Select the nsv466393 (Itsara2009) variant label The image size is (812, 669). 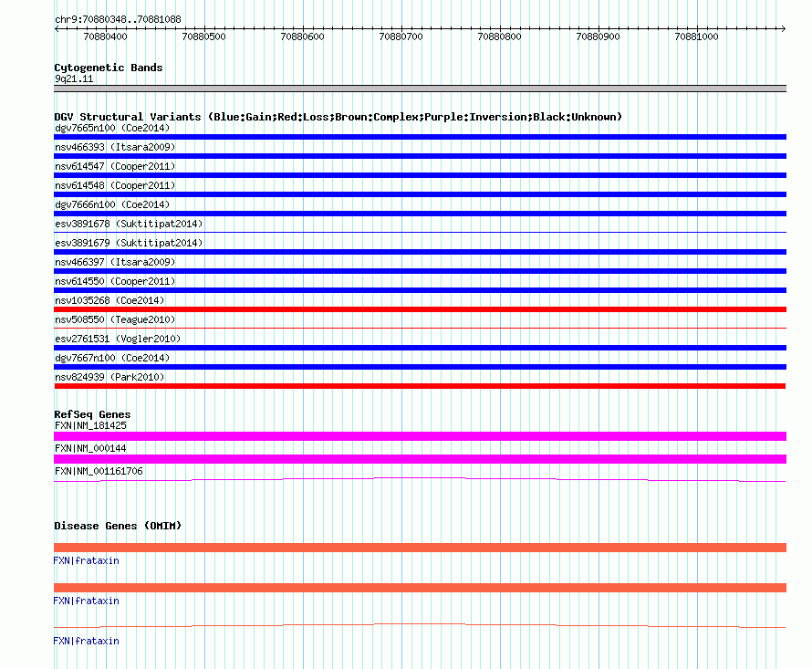point(115,147)
